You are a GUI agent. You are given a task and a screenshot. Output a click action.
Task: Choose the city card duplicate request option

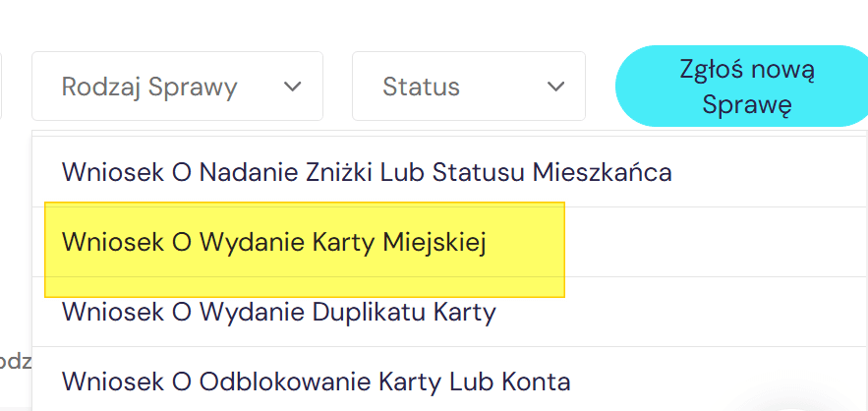click(278, 312)
